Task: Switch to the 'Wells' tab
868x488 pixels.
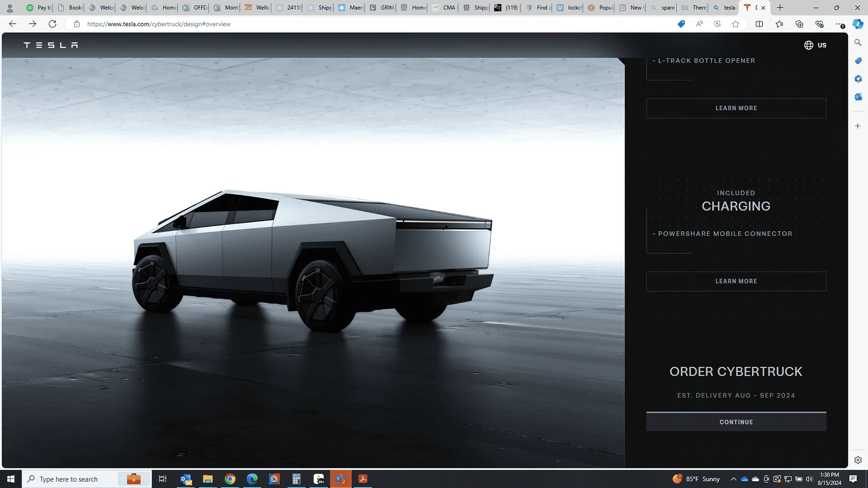Action: coord(256,8)
